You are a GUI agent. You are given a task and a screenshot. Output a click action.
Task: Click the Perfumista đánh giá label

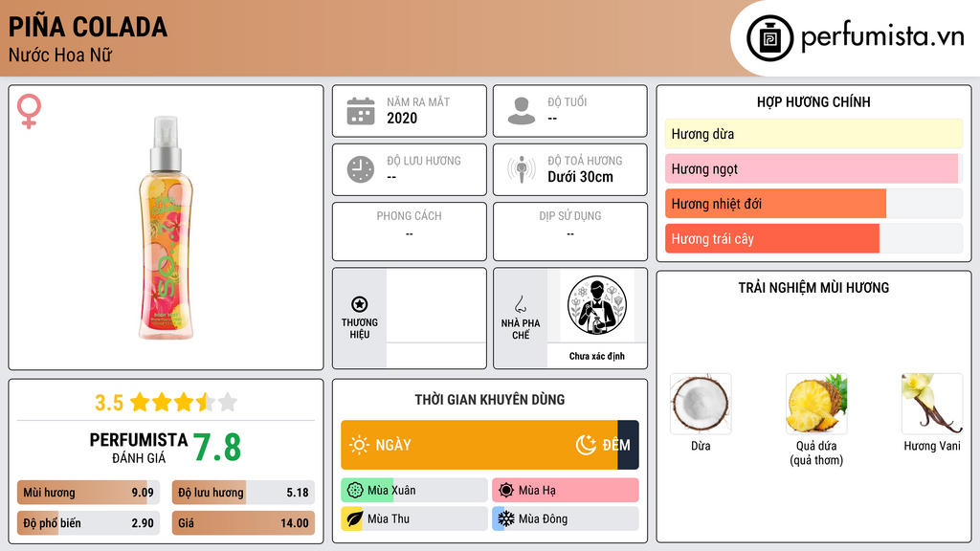(138, 448)
